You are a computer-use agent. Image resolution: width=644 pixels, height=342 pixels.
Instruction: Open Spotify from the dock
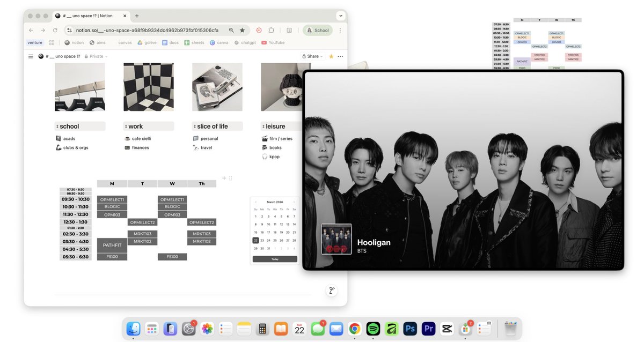[373, 329]
